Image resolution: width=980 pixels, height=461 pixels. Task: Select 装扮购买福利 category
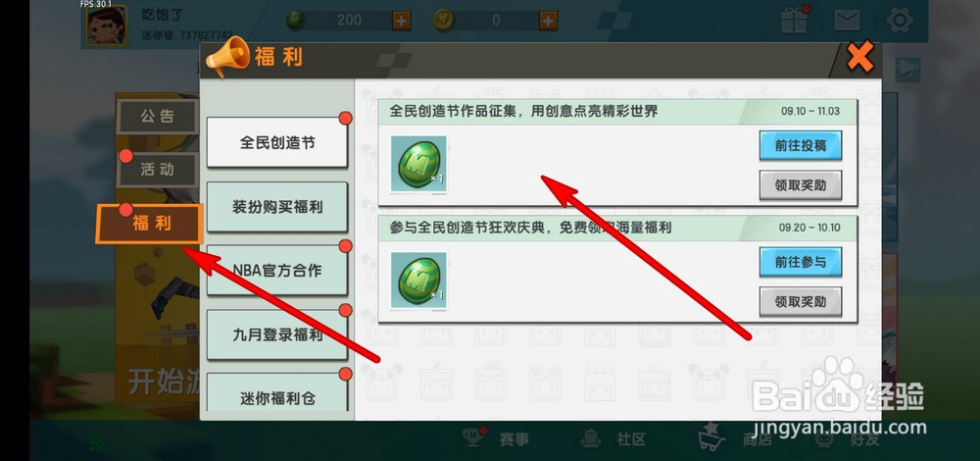click(277, 207)
